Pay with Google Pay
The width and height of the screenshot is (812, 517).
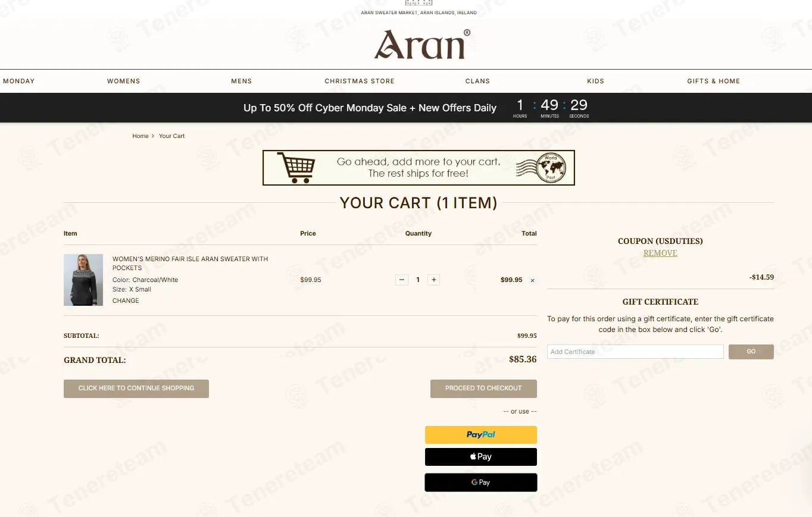tap(481, 482)
